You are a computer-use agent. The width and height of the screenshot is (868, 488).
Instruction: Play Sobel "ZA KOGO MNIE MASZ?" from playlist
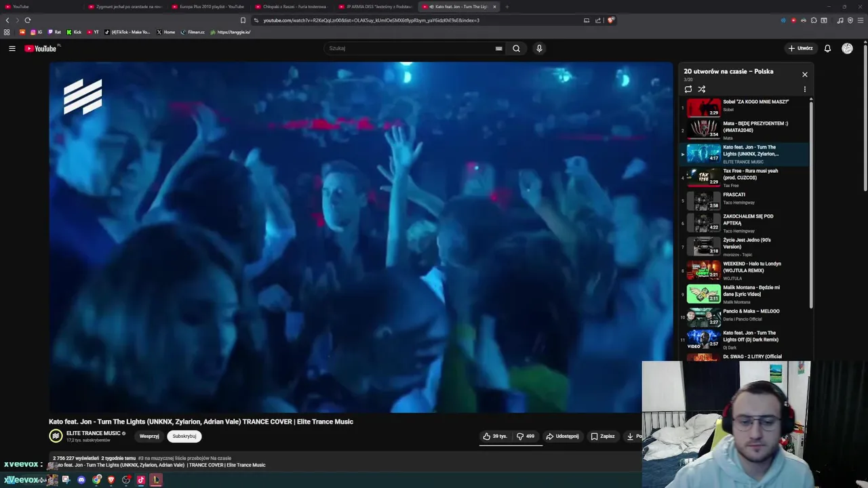pos(745,106)
